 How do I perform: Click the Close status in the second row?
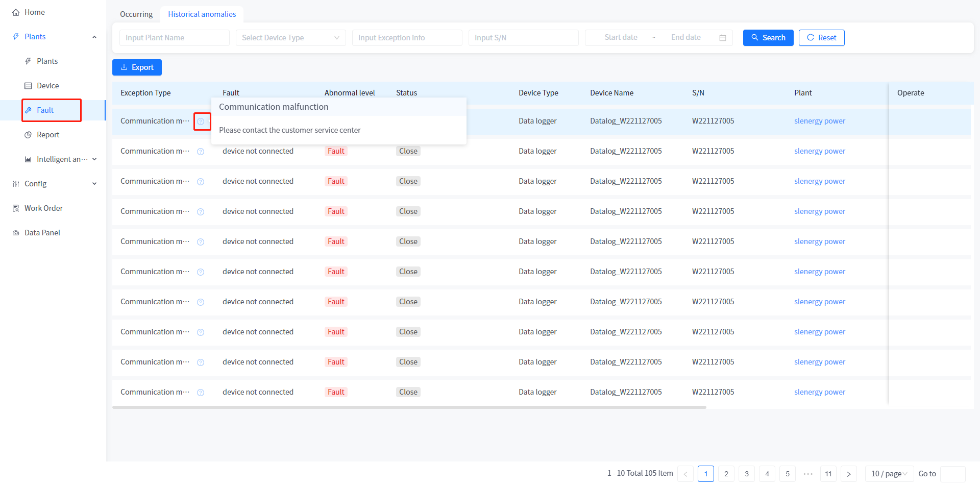(408, 151)
